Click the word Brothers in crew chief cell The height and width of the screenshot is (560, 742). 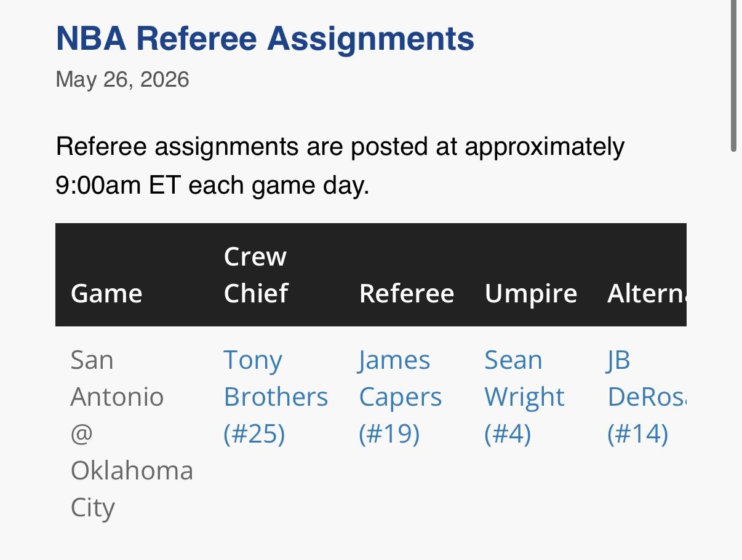tap(276, 397)
